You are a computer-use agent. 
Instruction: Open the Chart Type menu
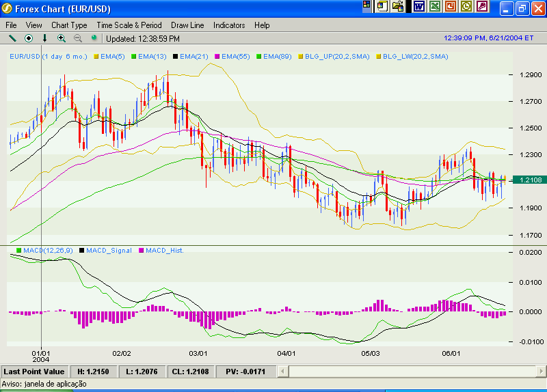pyautogui.click(x=69, y=25)
